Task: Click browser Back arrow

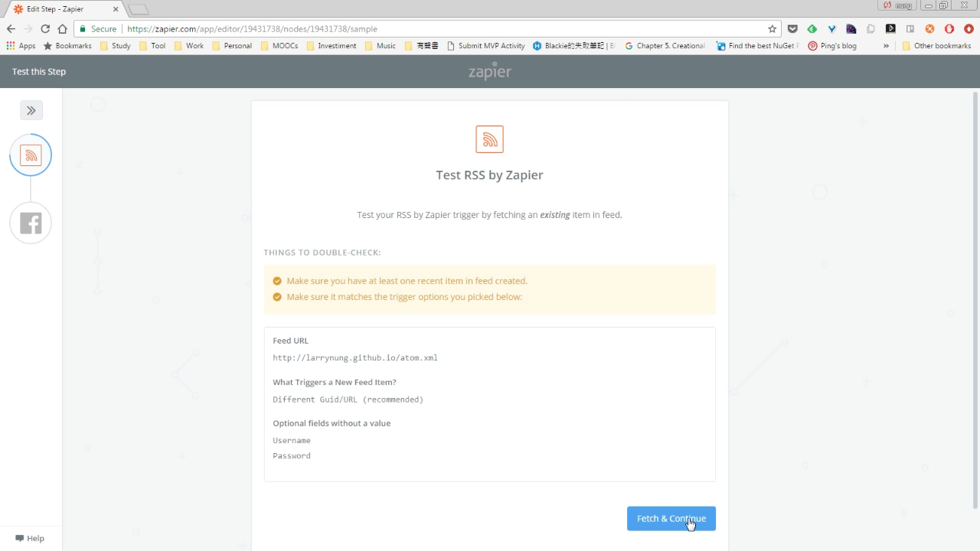Action: pos(11,29)
